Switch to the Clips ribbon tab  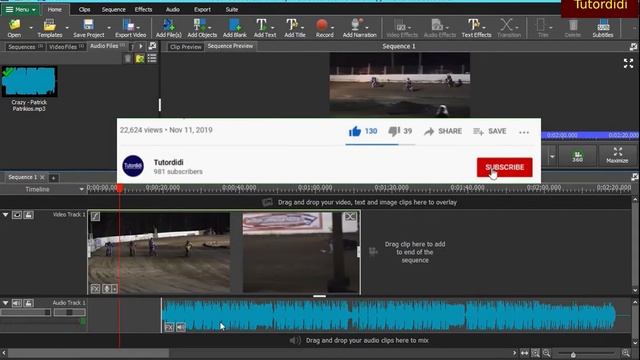(x=84, y=9)
